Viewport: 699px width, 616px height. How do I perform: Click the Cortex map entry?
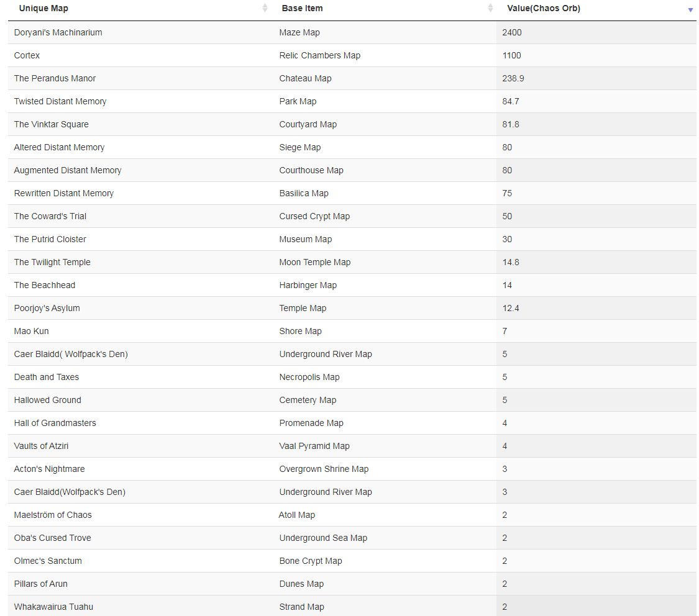(x=27, y=55)
